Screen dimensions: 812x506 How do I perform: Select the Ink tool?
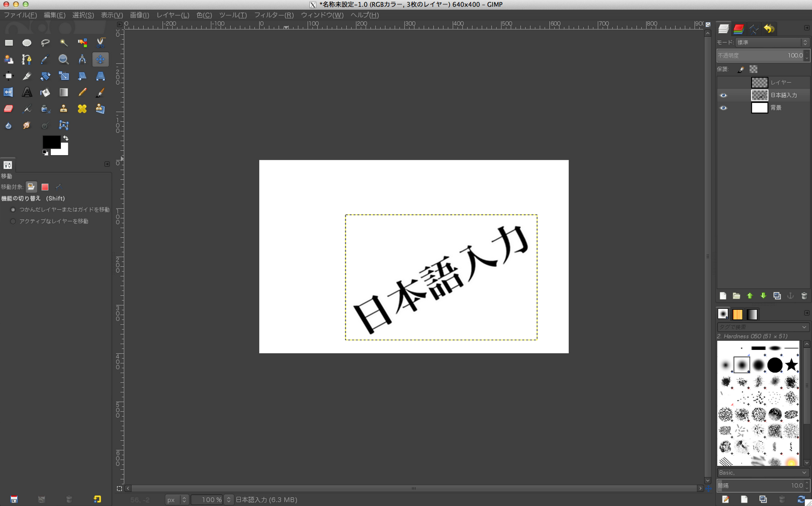(45, 109)
